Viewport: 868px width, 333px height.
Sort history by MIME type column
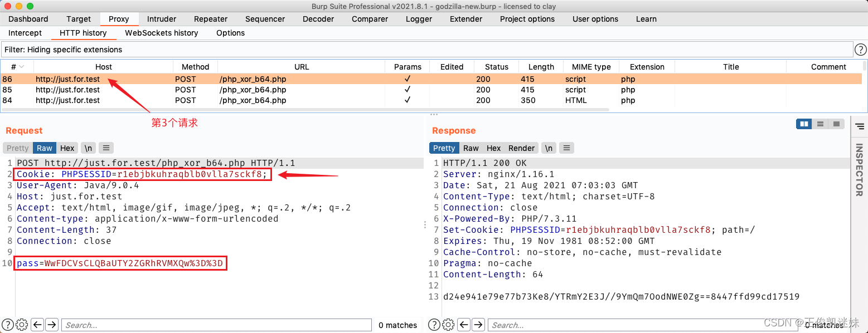pyautogui.click(x=591, y=67)
